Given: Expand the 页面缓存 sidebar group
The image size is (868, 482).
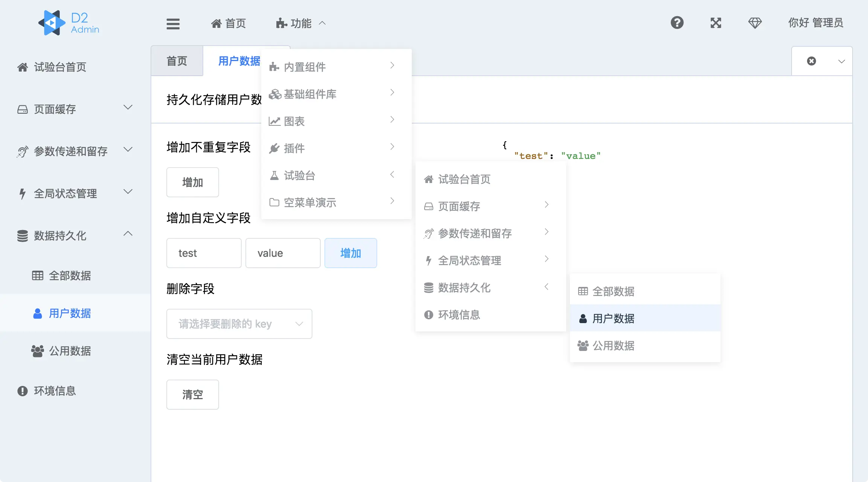Looking at the screenshot, I should tap(75, 109).
